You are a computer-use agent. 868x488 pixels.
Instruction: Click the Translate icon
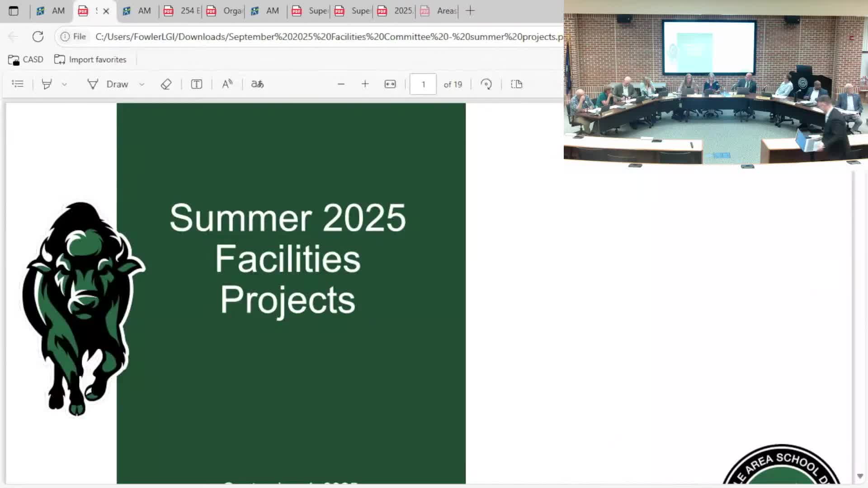click(257, 84)
